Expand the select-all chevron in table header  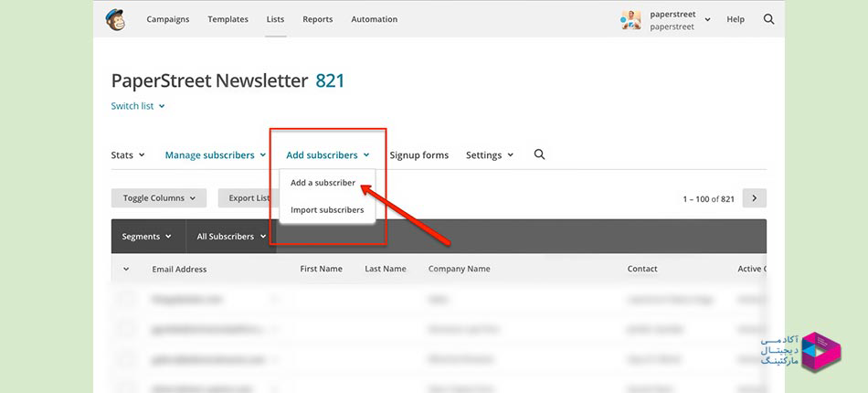point(126,269)
